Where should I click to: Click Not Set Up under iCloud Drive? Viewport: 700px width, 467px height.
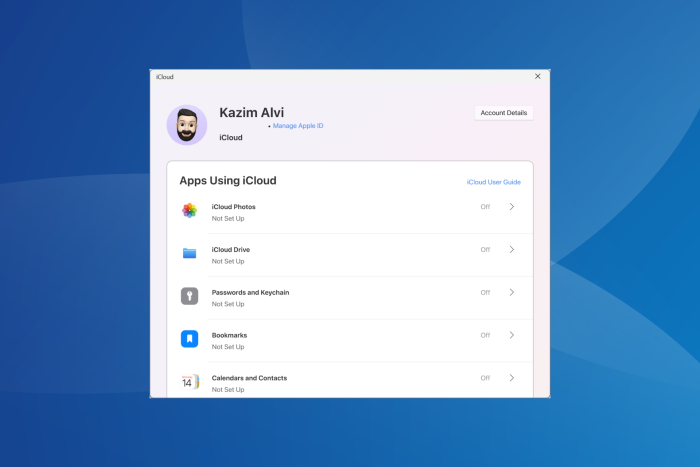tap(228, 261)
